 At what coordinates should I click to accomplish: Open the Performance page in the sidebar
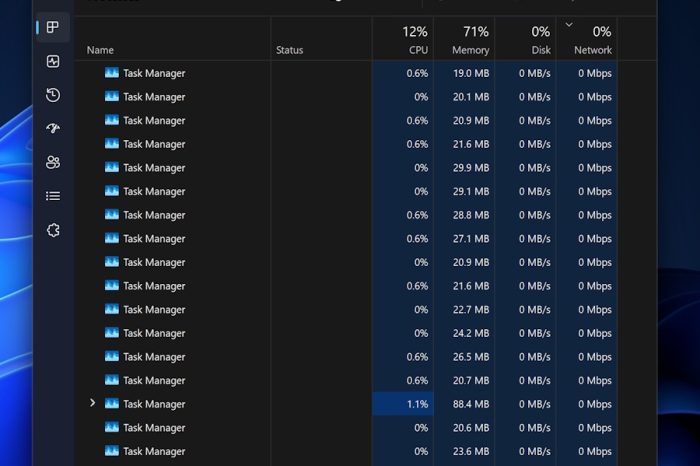coord(53,61)
